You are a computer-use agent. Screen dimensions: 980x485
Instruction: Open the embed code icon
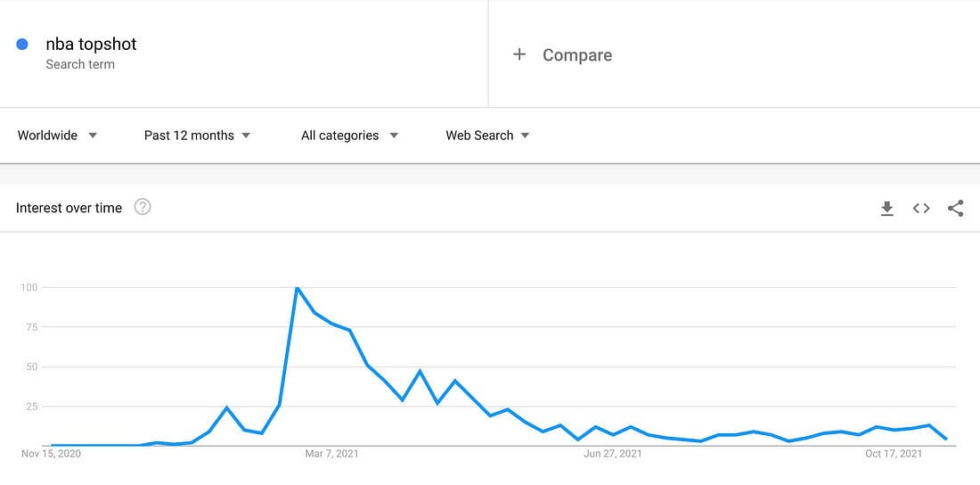click(x=920, y=209)
